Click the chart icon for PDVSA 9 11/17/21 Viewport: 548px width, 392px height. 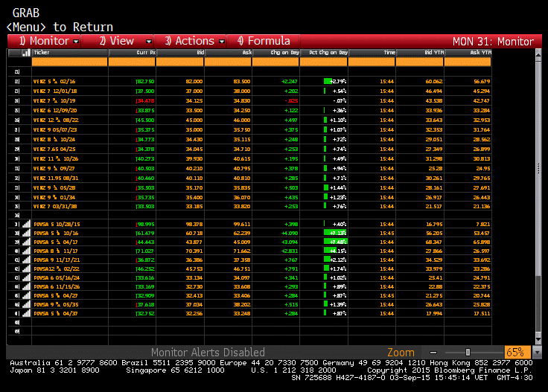(26, 260)
